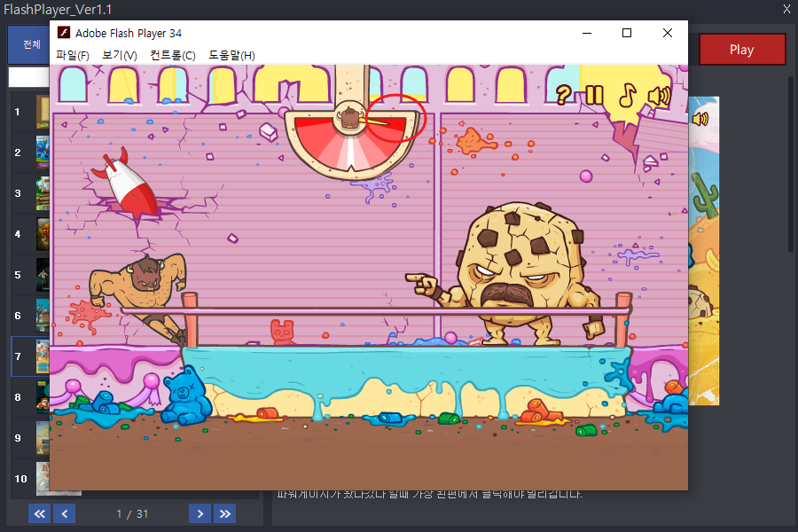This screenshot has height=532, width=798.
Task: Select the 전체 tab
Action: pos(29,45)
